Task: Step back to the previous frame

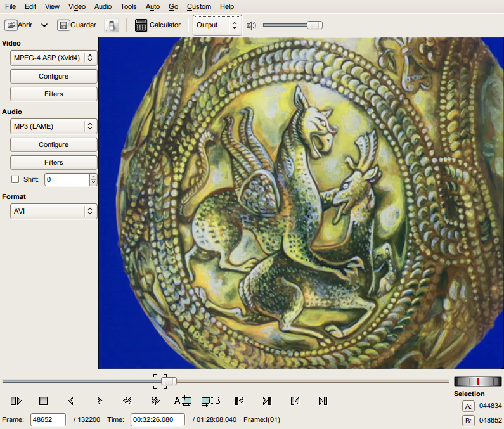Action: (71, 400)
